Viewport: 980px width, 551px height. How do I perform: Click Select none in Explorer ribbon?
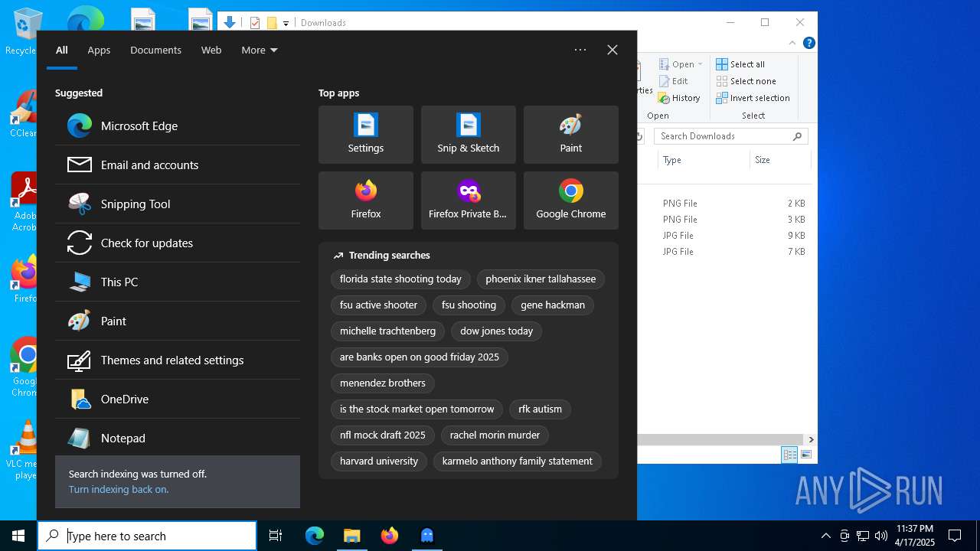[746, 81]
